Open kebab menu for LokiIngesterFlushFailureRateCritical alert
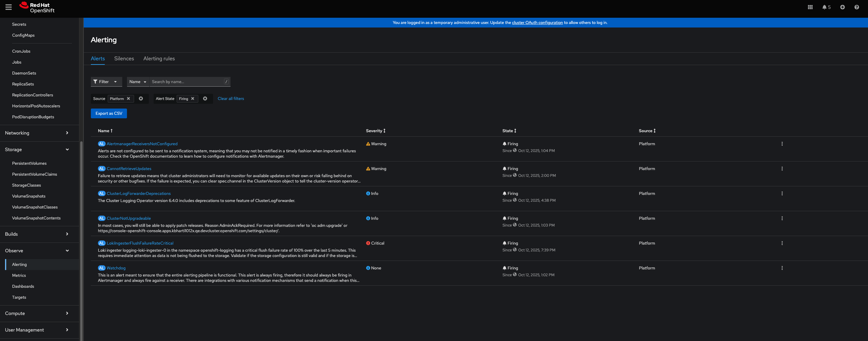Screen dimensions: 868x341 [x=782, y=243]
